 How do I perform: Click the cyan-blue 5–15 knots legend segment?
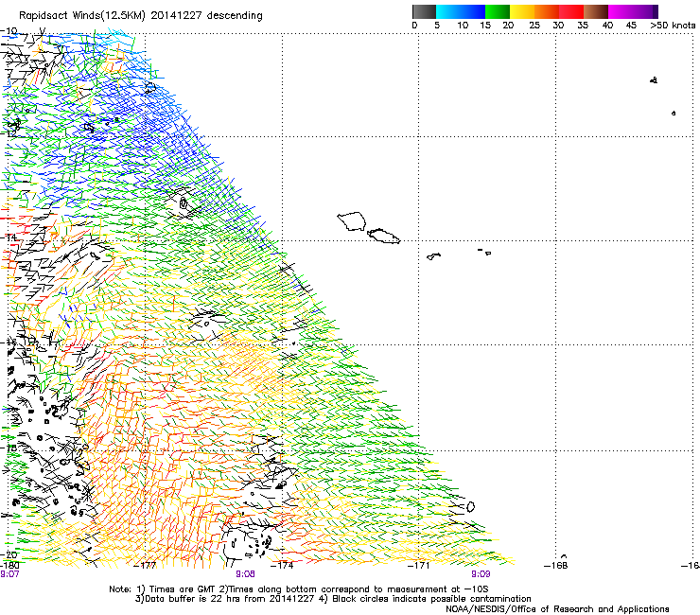point(461,11)
